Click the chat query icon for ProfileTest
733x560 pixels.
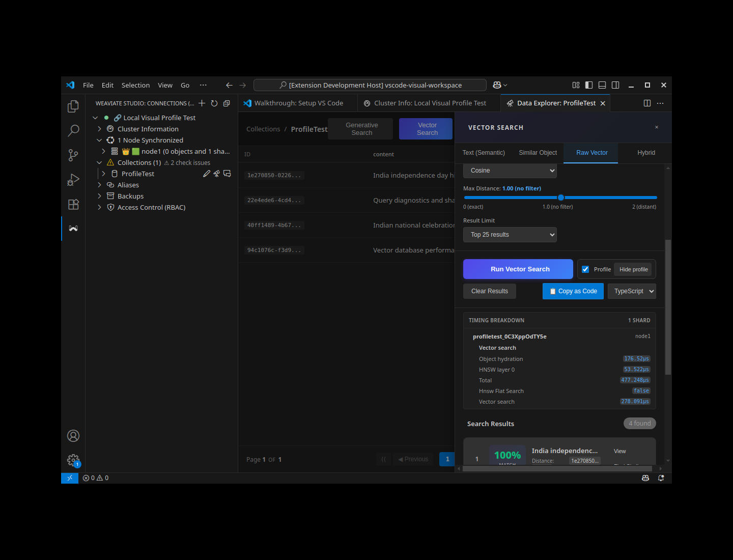point(227,174)
